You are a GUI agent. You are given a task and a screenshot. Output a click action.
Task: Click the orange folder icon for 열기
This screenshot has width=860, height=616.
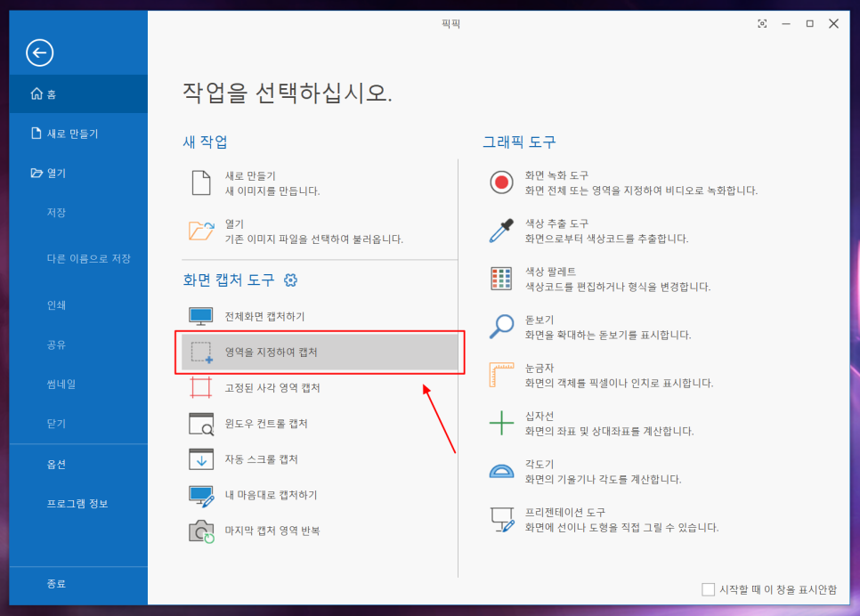(x=200, y=231)
